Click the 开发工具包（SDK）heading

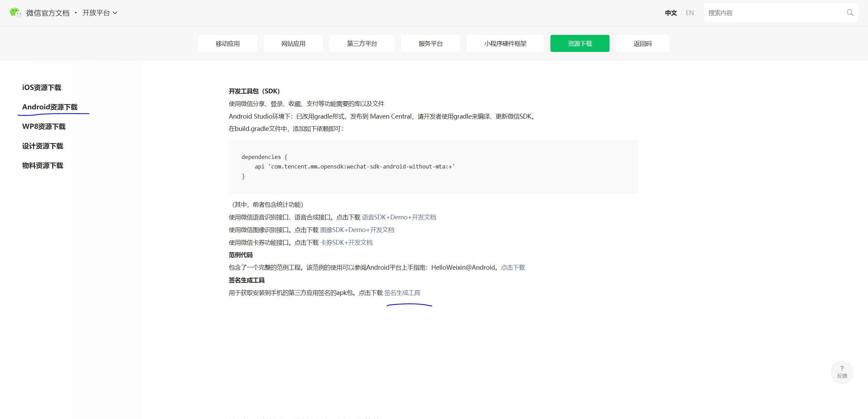(254, 91)
